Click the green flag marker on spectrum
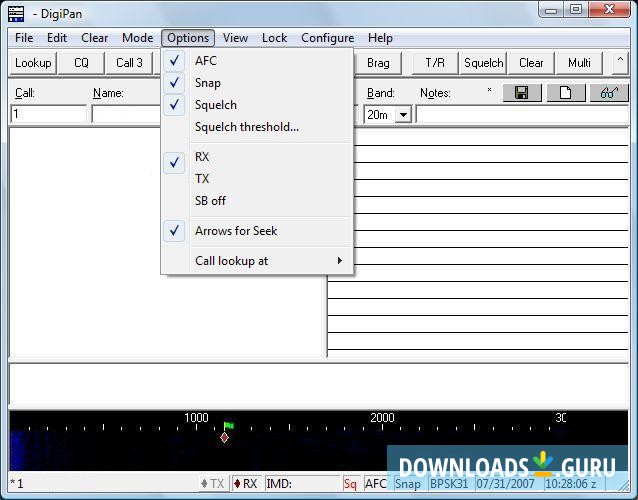 (229, 426)
